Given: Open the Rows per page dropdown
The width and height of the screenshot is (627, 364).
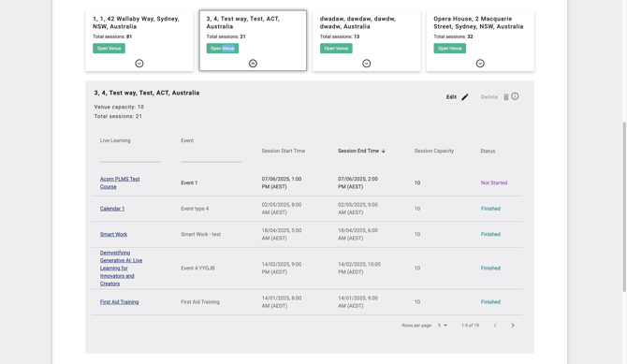Looking at the screenshot, I should [443, 326].
